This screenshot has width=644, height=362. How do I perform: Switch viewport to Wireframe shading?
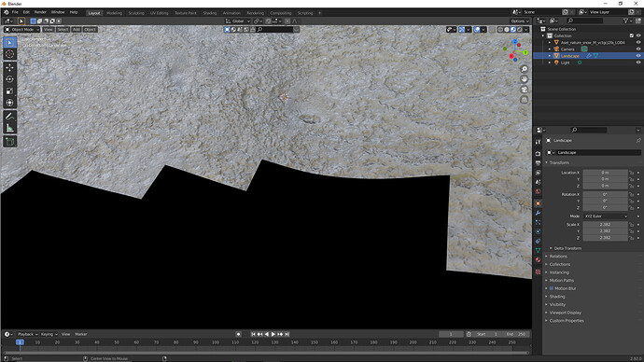(x=500, y=30)
